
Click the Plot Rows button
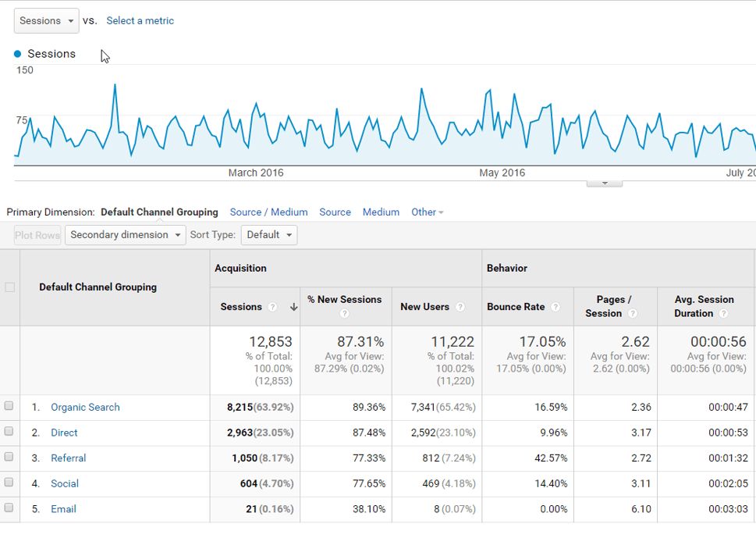pyautogui.click(x=37, y=235)
